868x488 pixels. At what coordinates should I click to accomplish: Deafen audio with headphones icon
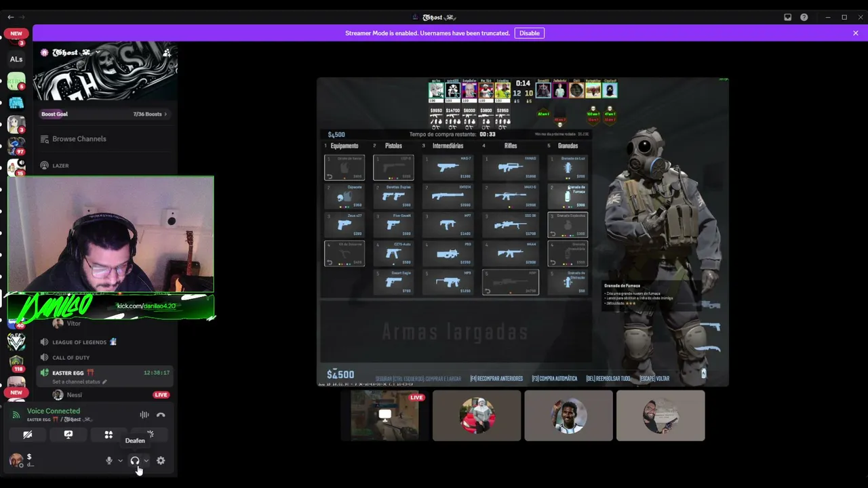[x=134, y=461]
